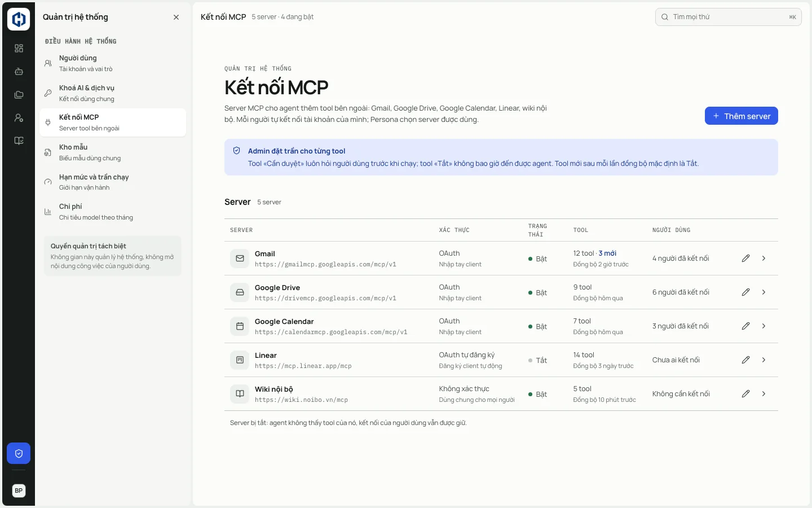The height and width of the screenshot is (508, 812).
Task: Expand the Wiki nội bộ row chevron
Action: click(764, 394)
